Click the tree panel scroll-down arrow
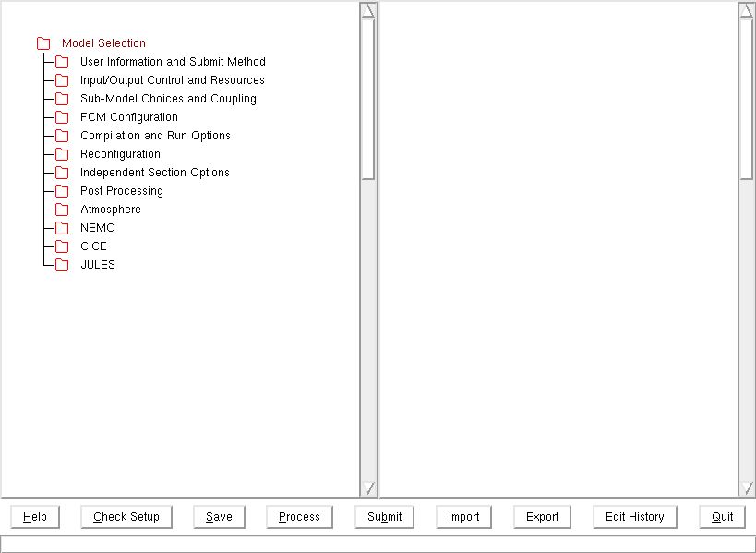This screenshot has height=553, width=756. [x=368, y=488]
